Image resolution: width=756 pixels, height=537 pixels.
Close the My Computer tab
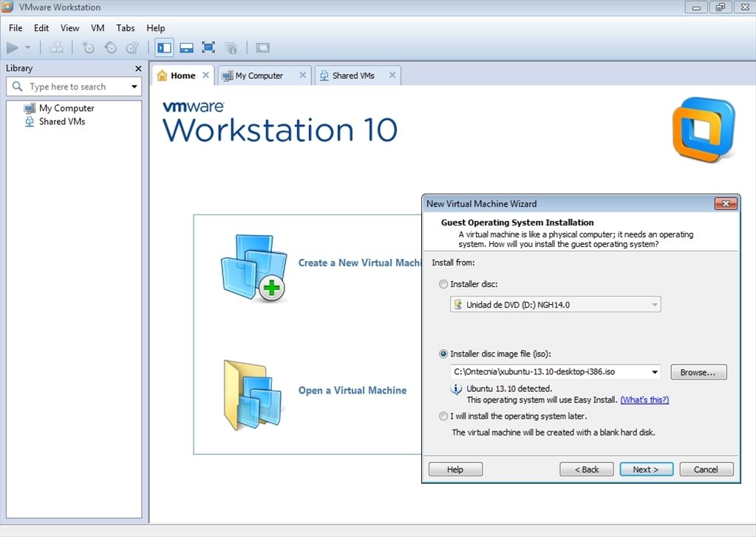click(303, 75)
